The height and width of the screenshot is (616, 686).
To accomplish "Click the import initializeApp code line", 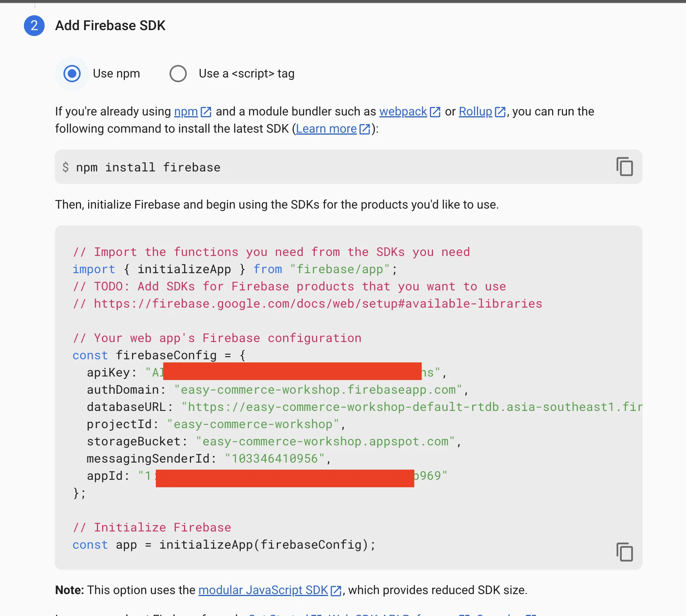I will click(235, 269).
